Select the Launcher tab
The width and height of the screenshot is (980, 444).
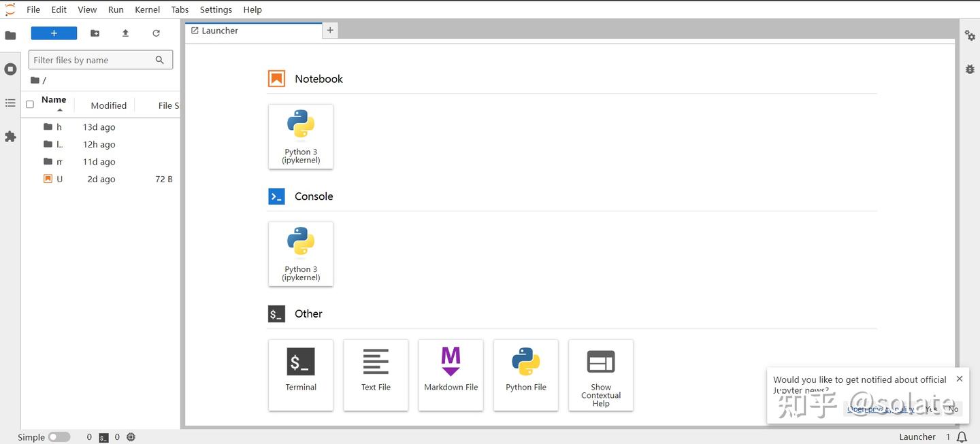click(x=253, y=31)
